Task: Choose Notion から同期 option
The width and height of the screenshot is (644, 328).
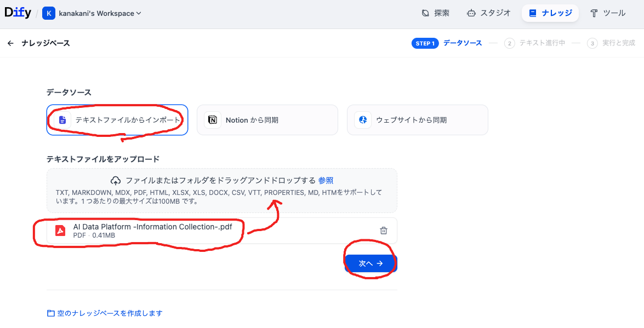Action: (267, 120)
